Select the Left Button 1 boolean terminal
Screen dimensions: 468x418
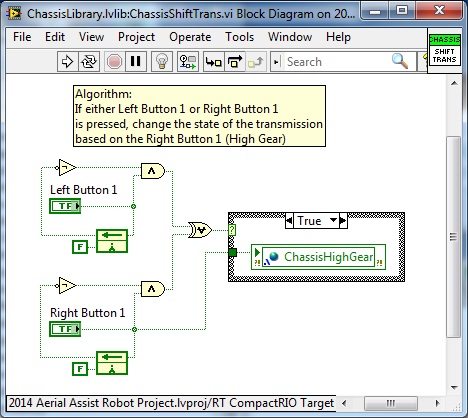[x=65, y=206]
